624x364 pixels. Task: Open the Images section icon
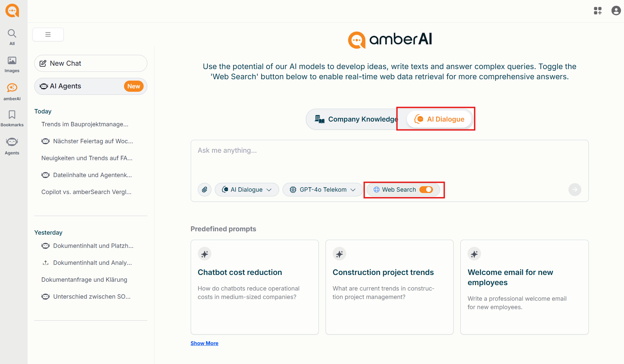[12, 61]
